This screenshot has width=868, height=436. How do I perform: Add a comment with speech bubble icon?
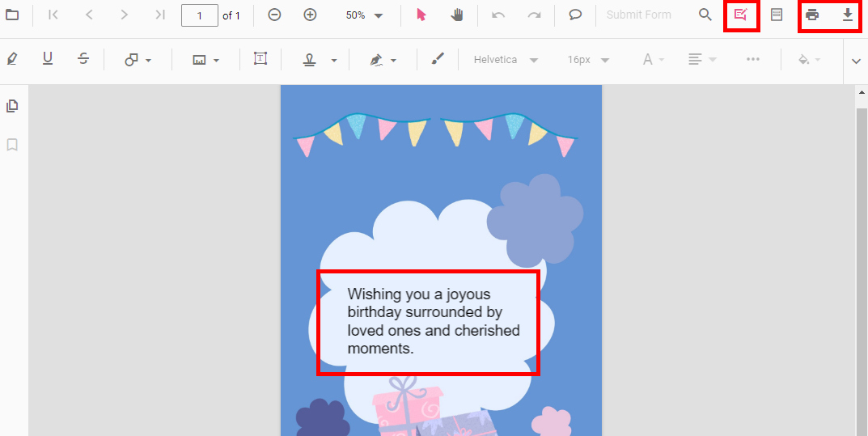575,15
